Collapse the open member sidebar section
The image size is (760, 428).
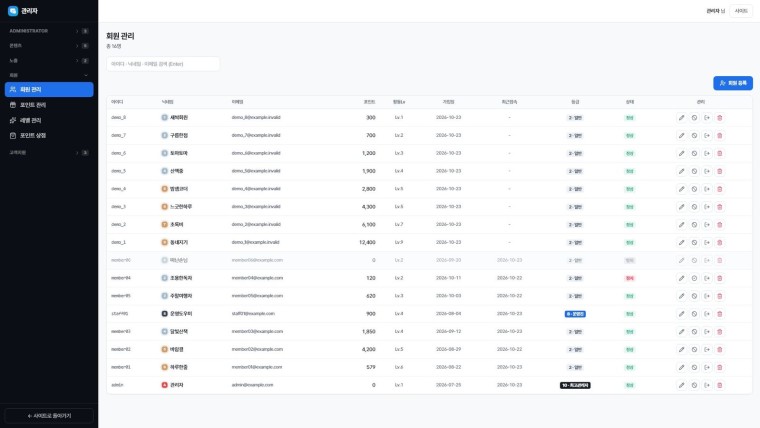[48, 75]
